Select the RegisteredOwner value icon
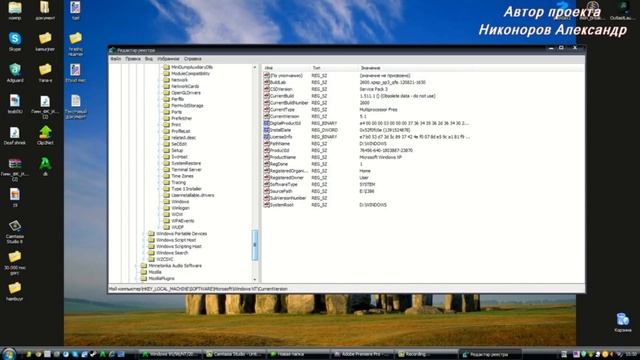640x360 pixels. 267,178
